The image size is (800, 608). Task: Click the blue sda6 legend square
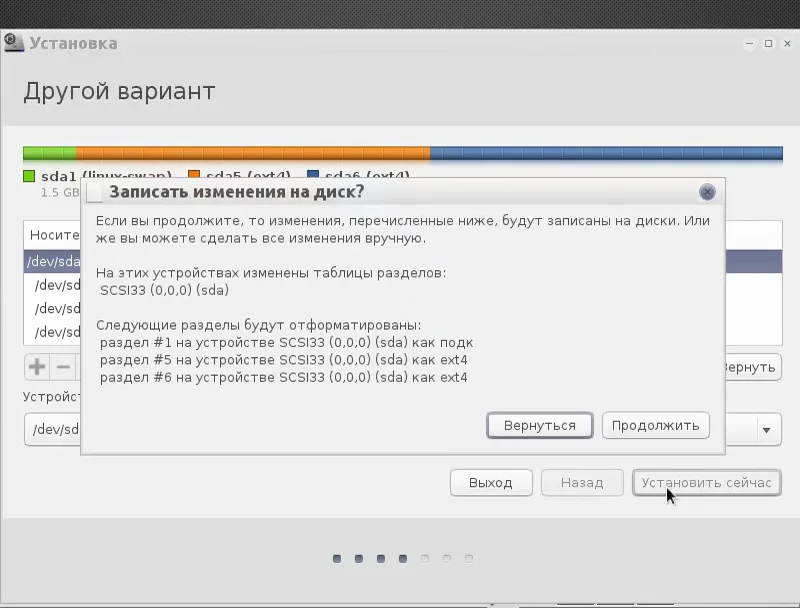click(313, 174)
